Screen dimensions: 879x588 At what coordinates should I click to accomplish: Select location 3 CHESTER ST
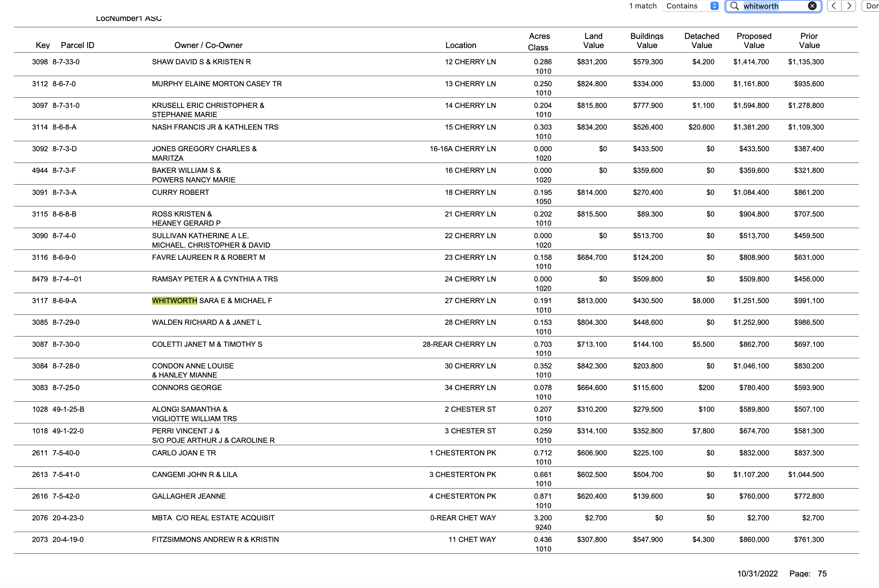[x=470, y=431]
